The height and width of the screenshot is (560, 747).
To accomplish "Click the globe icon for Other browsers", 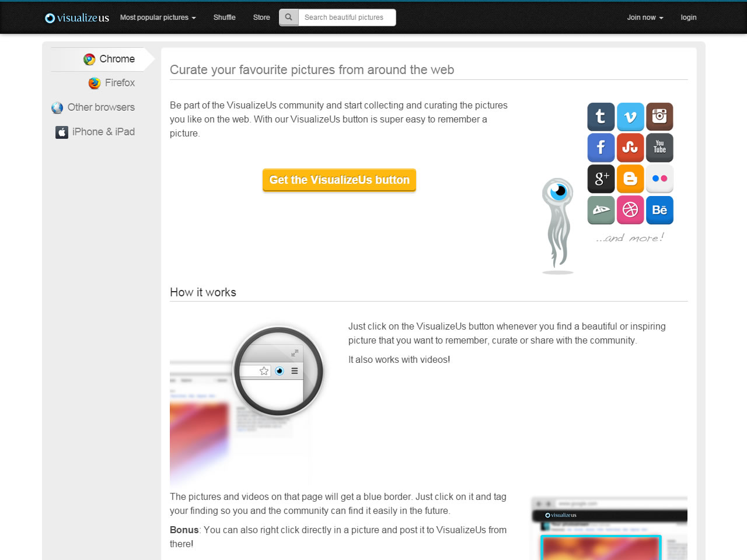I will pos(57,108).
